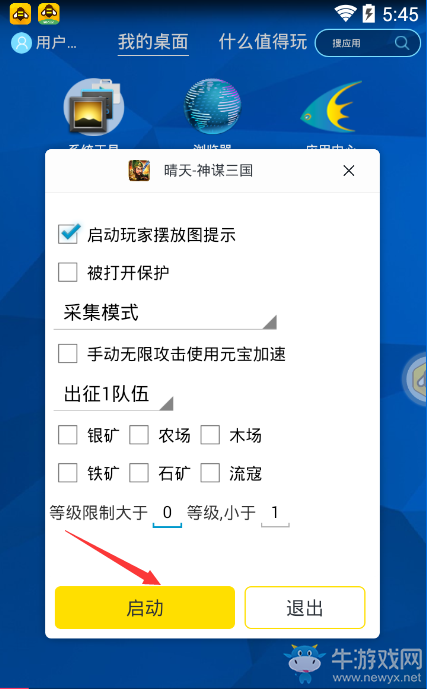Check 手动无限攻击使用元宝加速 option
427x689 pixels.
point(68,353)
